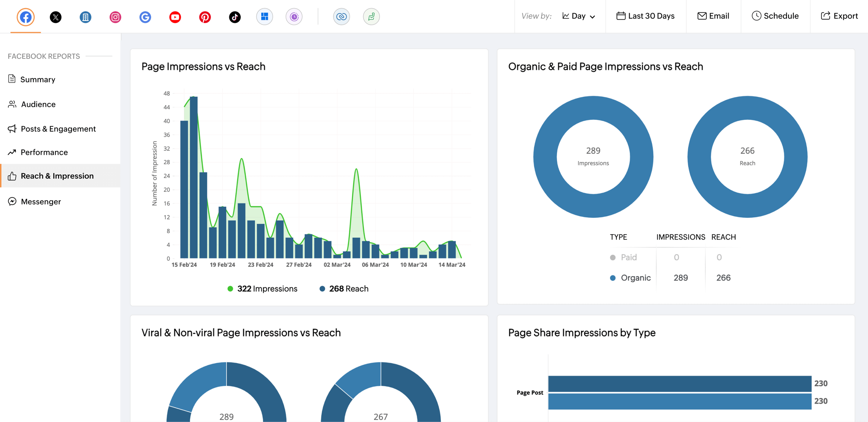Screen dimensions: 868x422
Task: Expand the View by Day dropdown
Action: 579,16
